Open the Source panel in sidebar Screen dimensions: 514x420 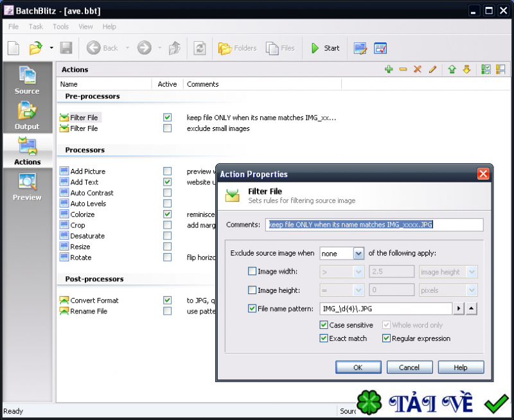click(x=27, y=80)
